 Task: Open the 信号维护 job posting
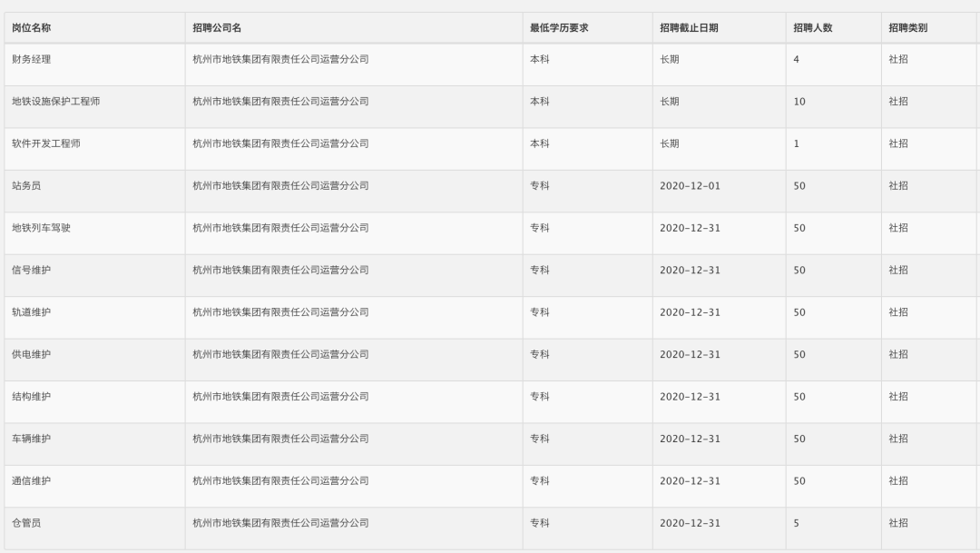[31, 271]
